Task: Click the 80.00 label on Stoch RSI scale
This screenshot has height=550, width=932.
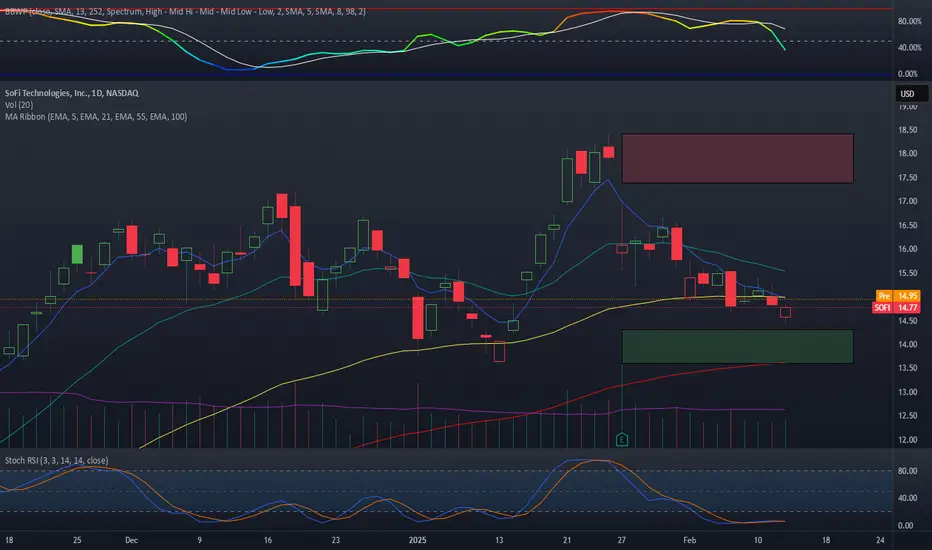Action: pos(908,471)
